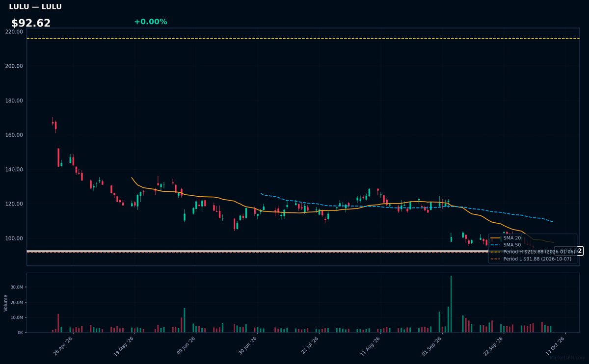The width and height of the screenshot is (589, 364).
Task: Click the Period H $215.88 legend entry
Action: pyautogui.click(x=533, y=252)
